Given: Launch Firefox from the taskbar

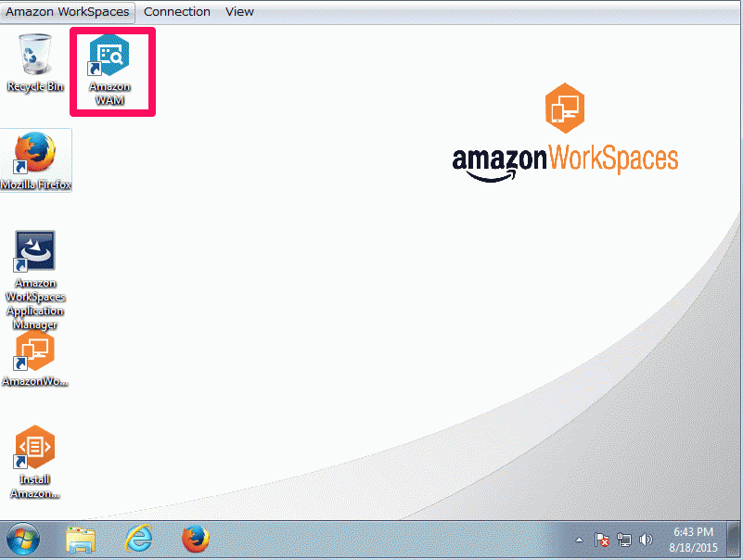Looking at the screenshot, I should [x=195, y=540].
